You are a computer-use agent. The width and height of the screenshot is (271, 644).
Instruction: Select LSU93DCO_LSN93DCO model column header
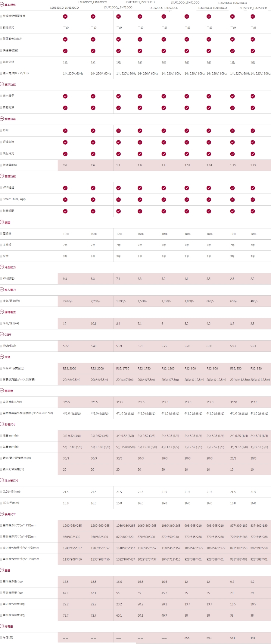click(64, 8)
